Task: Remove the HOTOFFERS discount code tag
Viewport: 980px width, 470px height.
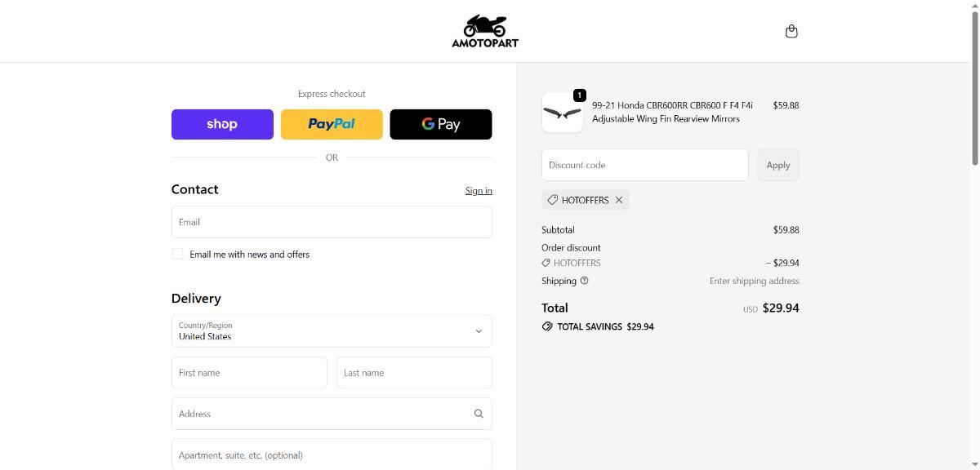Action: pos(619,200)
